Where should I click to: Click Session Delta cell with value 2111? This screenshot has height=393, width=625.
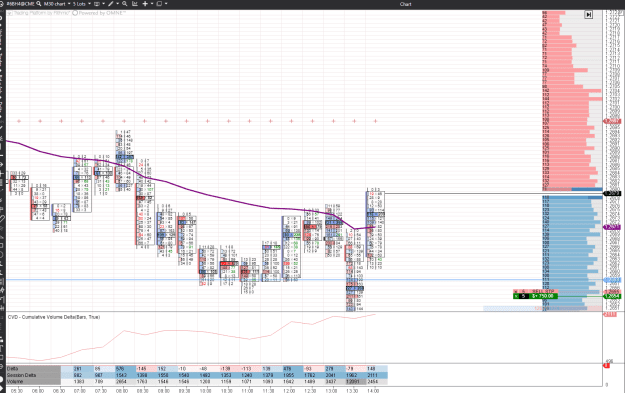(x=376, y=375)
